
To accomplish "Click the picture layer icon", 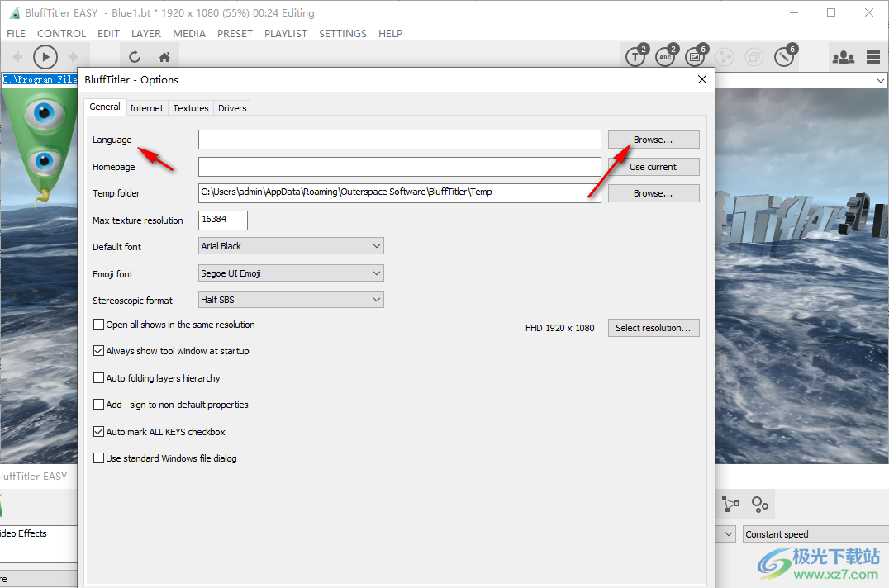I will (x=695, y=57).
